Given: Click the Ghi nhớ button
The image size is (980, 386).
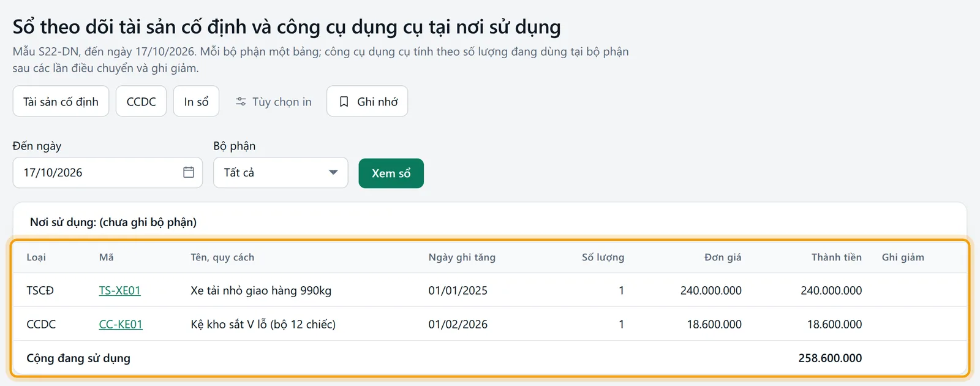Looking at the screenshot, I should [x=367, y=101].
